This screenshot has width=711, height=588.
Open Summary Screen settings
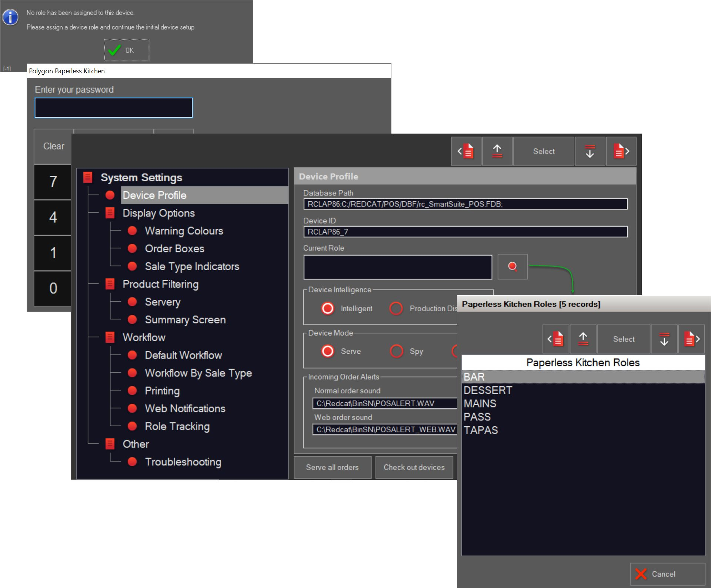(x=185, y=319)
